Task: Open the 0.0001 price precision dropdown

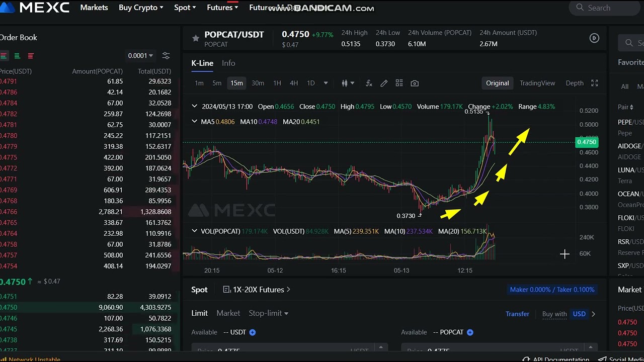Action: [140, 56]
